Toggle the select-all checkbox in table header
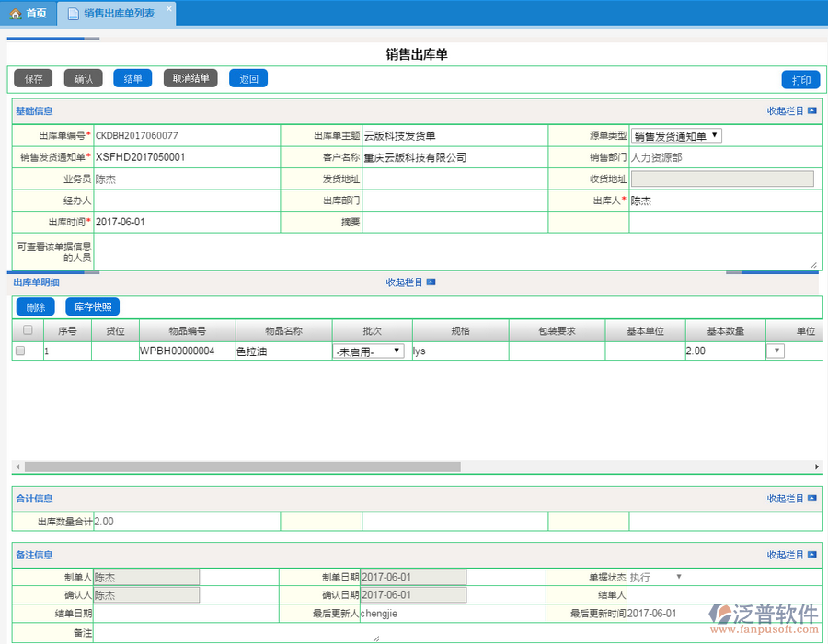The height and width of the screenshot is (644, 828). (28, 330)
